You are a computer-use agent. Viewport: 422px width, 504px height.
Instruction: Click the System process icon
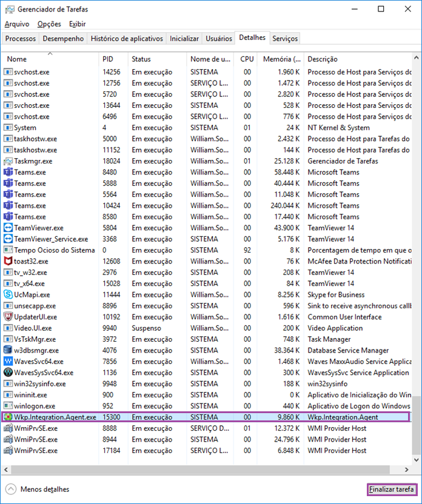[8, 128]
